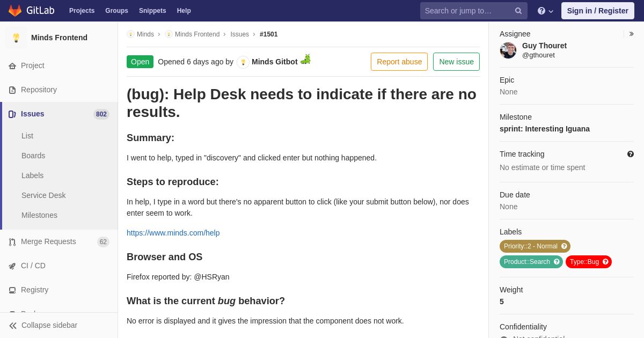Click the Issues count badge 802
The image size is (644, 338).
(x=101, y=114)
